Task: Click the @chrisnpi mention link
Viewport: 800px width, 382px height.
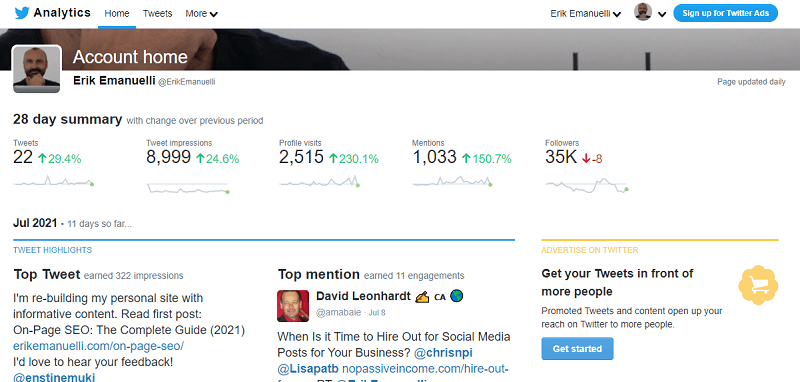Action: tap(443, 352)
